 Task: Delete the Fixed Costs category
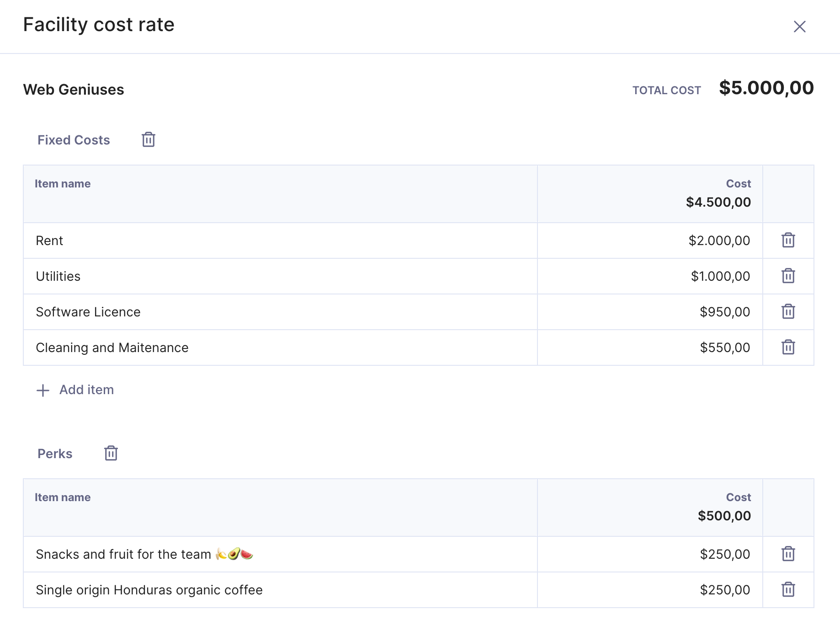tap(149, 139)
